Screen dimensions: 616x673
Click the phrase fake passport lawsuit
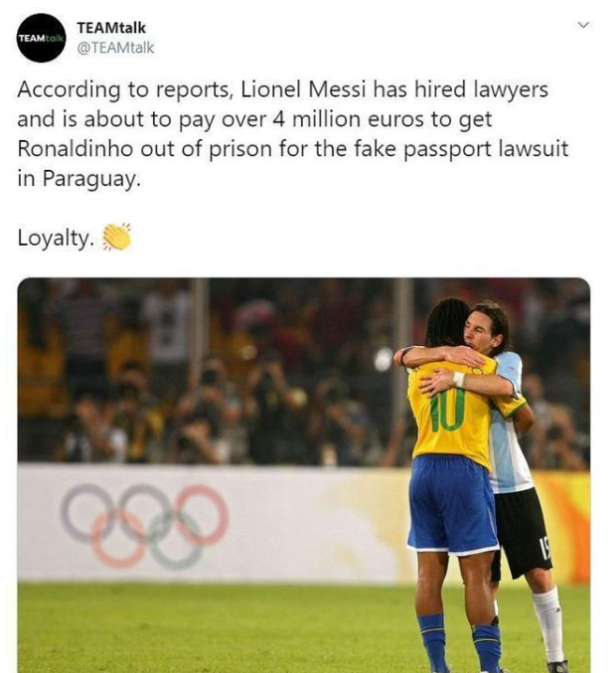[x=461, y=150]
